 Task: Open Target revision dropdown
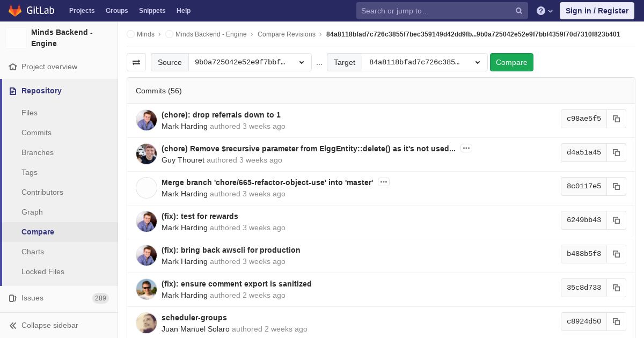point(425,62)
